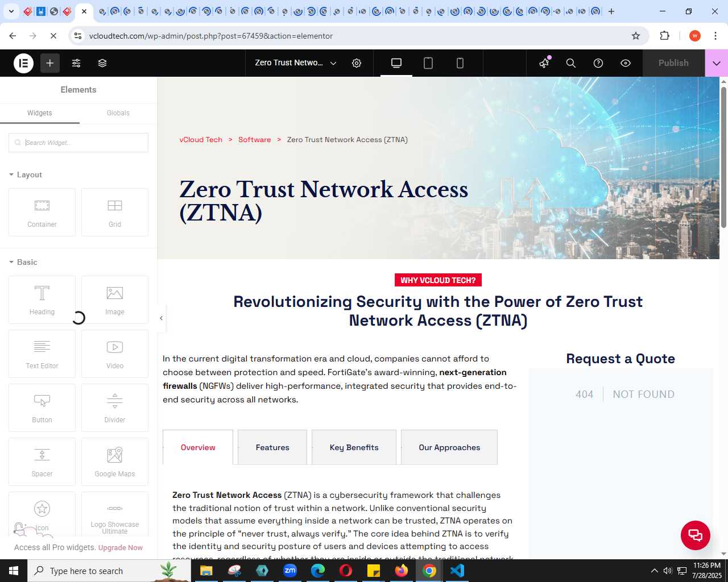The image size is (728, 582).
Task: Select the Divider widget
Action: click(115, 408)
